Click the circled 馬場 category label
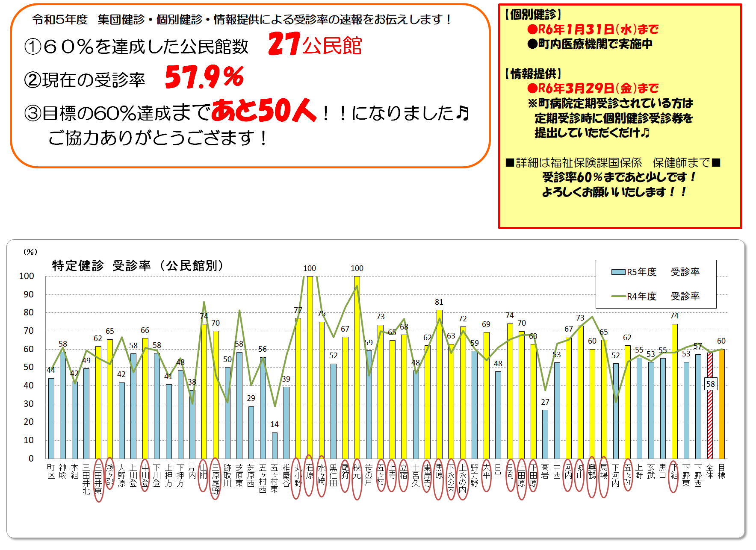The image size is (756, 550). tap(604, 471)
